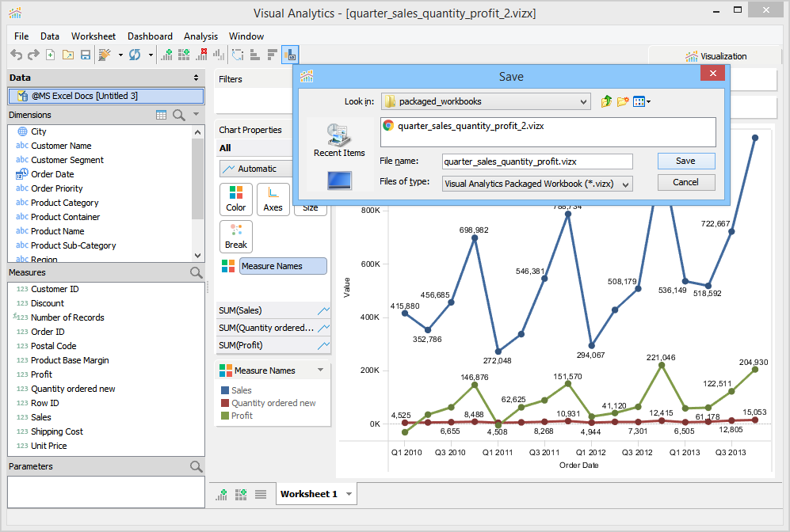Viewport: 790px width, 532px height.
Task: Select the @MS Excel Docs data source
Action: 106,96
